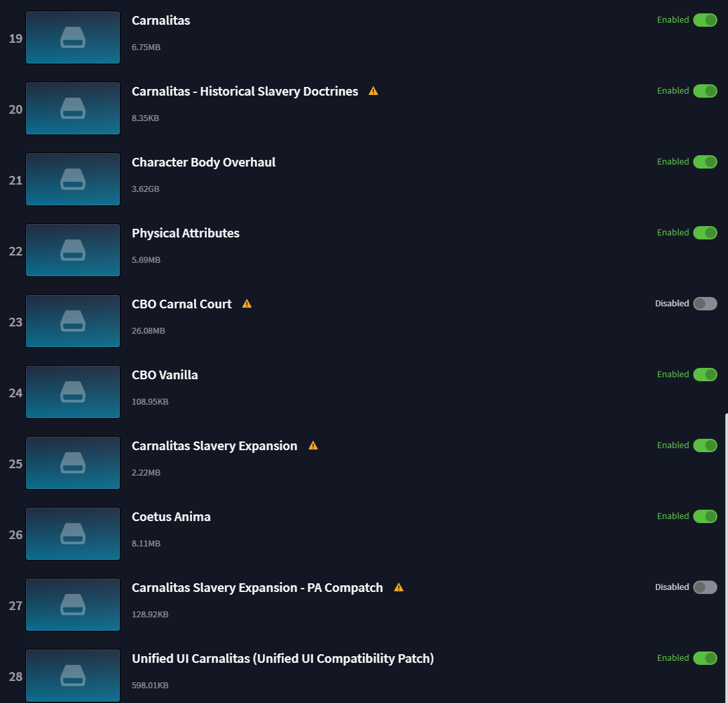The image size is (728, 703).
Task: Select Unified UI Carnalitas thumbnail
Action: [x=73, y=676]
